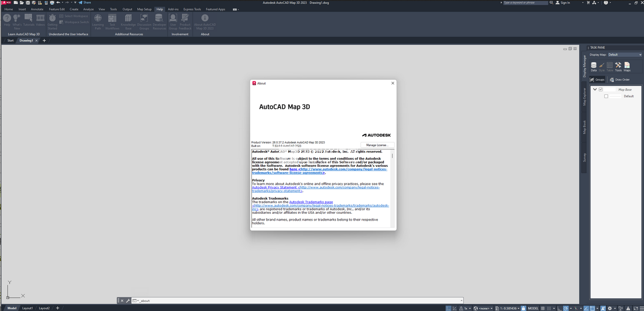644x311 pixels.
Task: Click the Share button in title bar
Action: tap(85, 2)
